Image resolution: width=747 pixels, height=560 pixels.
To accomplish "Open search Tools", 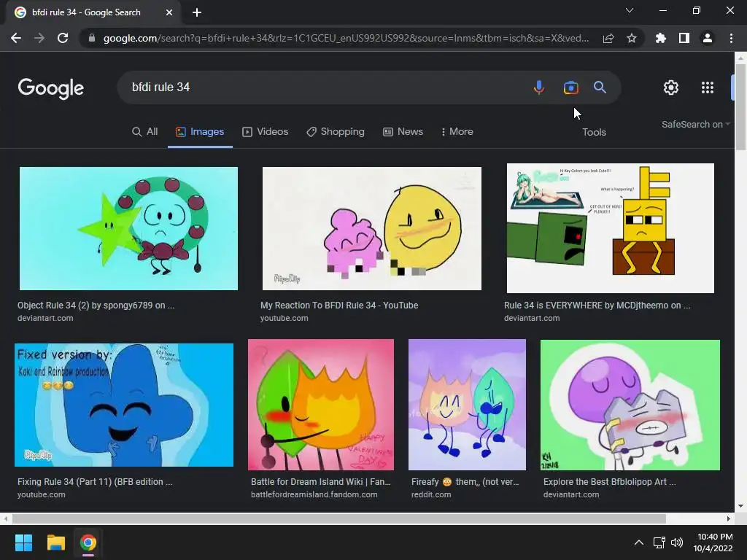I will 594,133.
